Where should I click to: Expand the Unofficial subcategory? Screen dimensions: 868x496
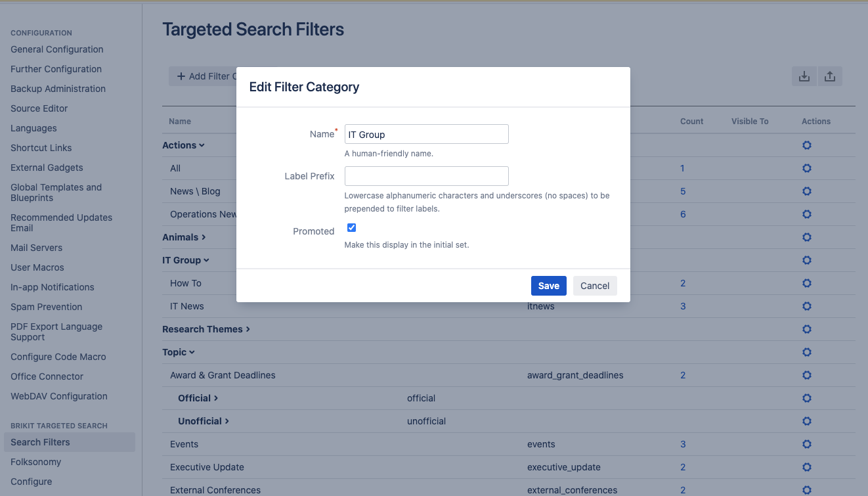click(x=204, y=421)
